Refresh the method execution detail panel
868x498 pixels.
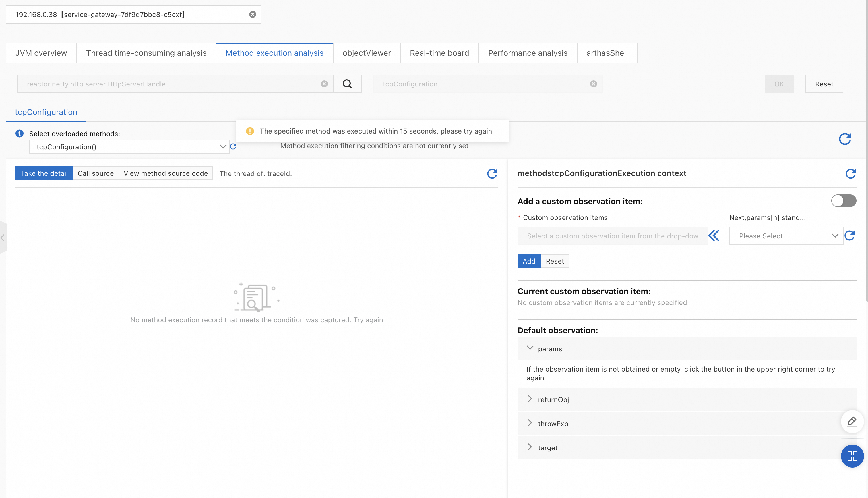[492, 174]
